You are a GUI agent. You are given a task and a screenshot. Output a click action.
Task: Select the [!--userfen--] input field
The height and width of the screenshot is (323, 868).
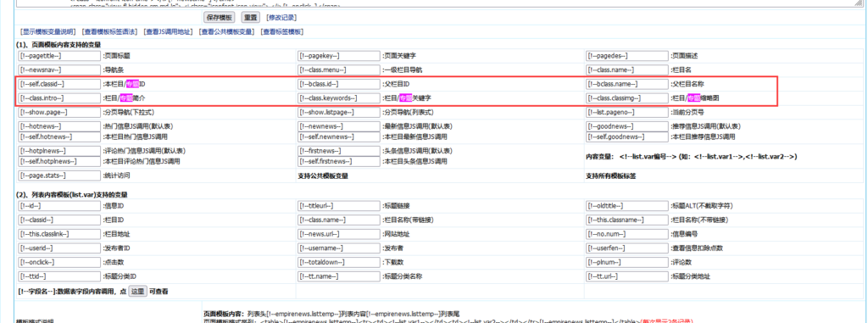tap(628, 248)
